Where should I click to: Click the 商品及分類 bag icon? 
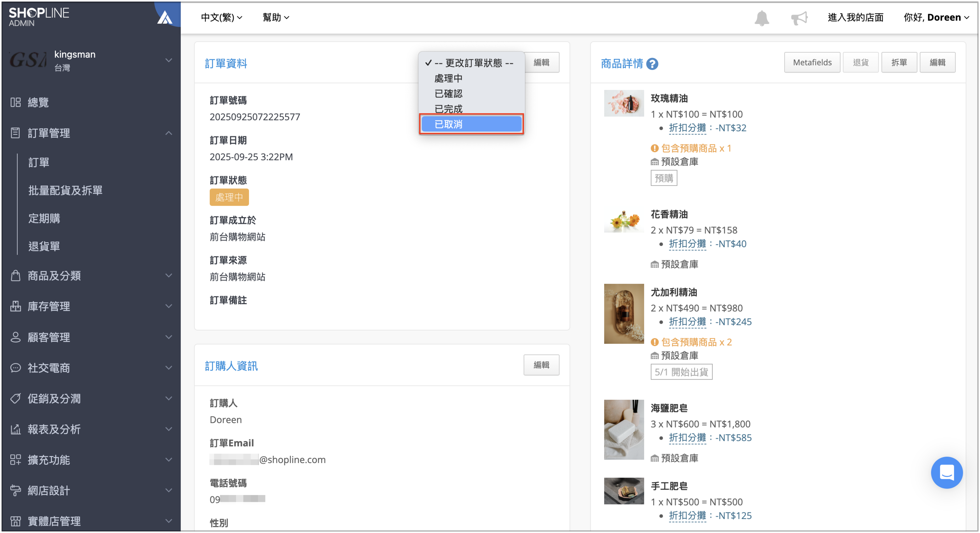click(x=16, y=275)
